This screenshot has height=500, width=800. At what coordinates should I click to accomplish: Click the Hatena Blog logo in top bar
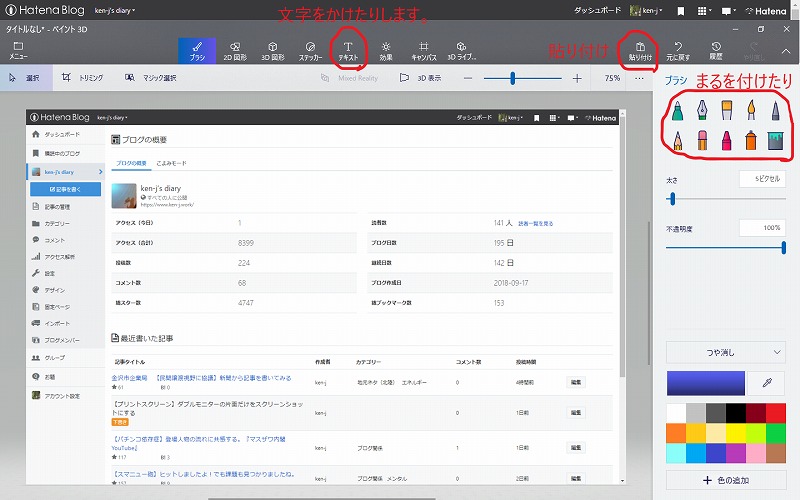tap(44, 10)
